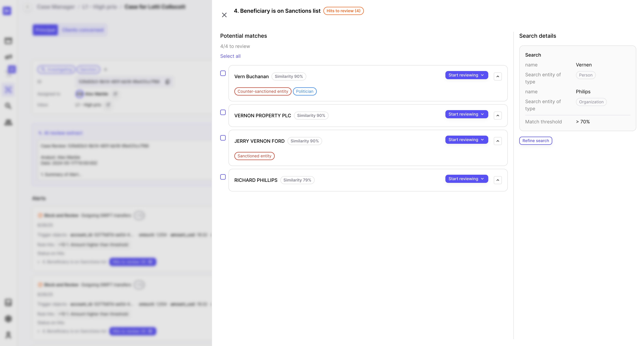Check the RICHARD PHILLIPS match checkbox
Image resolution: width=644 pixels, height=346 pixels.
tap(223, 177)
